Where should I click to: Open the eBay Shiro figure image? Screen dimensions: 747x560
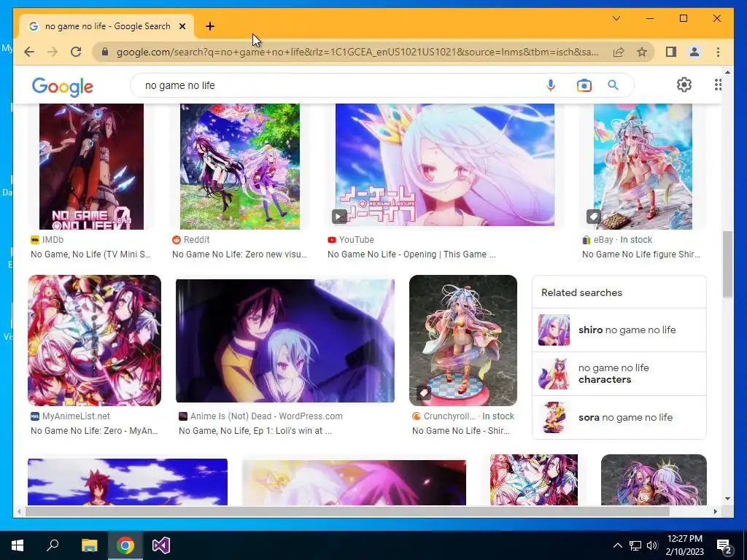[643, 167]
